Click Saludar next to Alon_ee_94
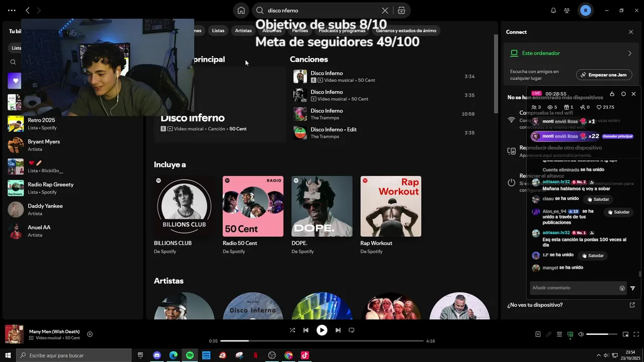 (x=618, y=212)
